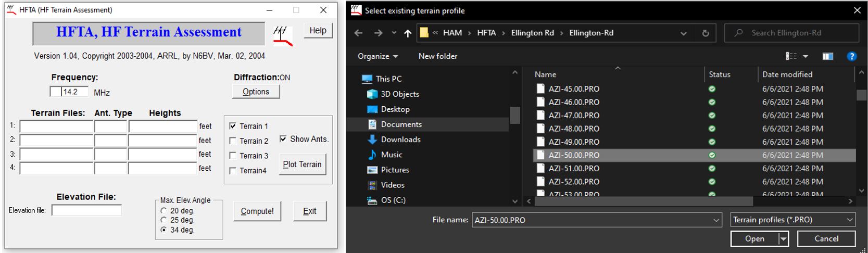Click file list horizontal scrollbar
The width and height of the screenshot is (868, 253).
click(x=644, y=201)
